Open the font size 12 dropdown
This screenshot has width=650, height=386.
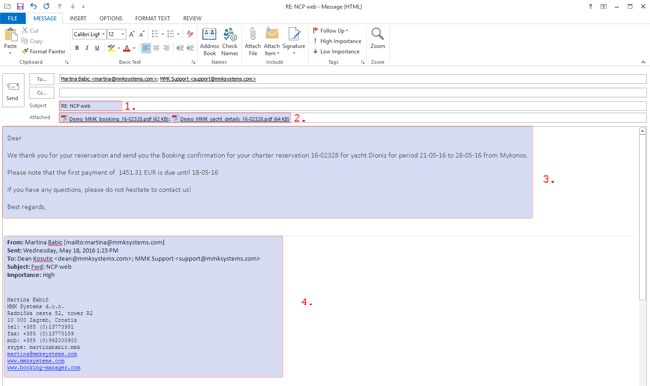click(x=123, y=34)
